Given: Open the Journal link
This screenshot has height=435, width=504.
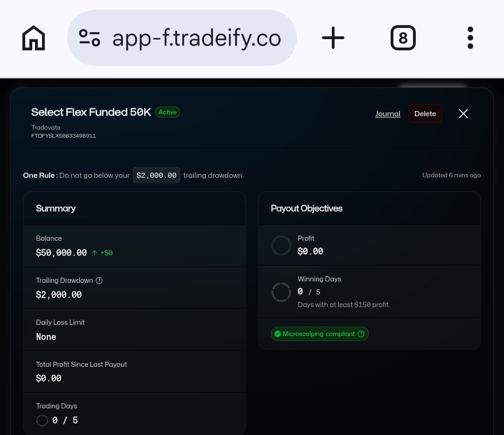Looking at the screenshot, I should pyautogui.click(x=388, y=114).
